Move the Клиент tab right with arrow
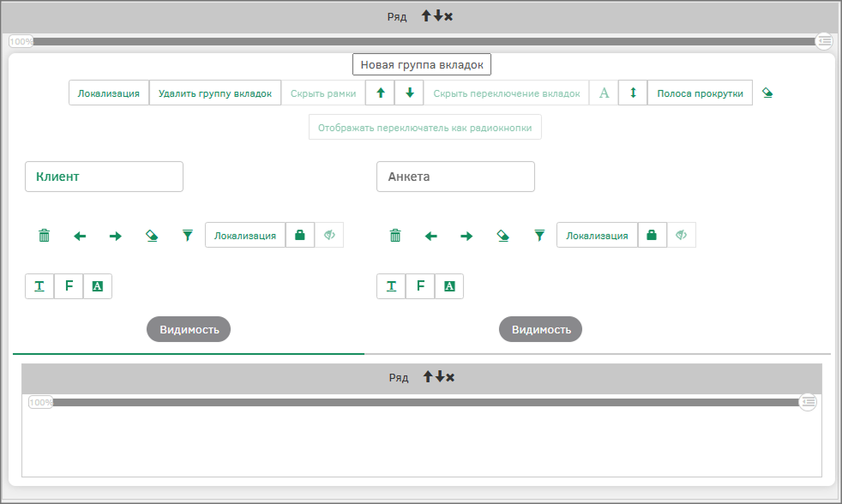Viewport: 842px width, 504px height. coord(116,236)
